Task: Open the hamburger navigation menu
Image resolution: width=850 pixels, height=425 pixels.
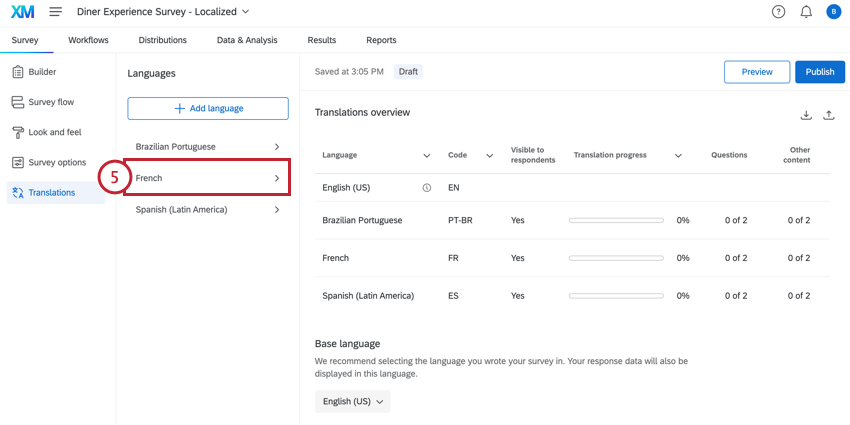Action: pyautogui.click(x=56, y=12)
